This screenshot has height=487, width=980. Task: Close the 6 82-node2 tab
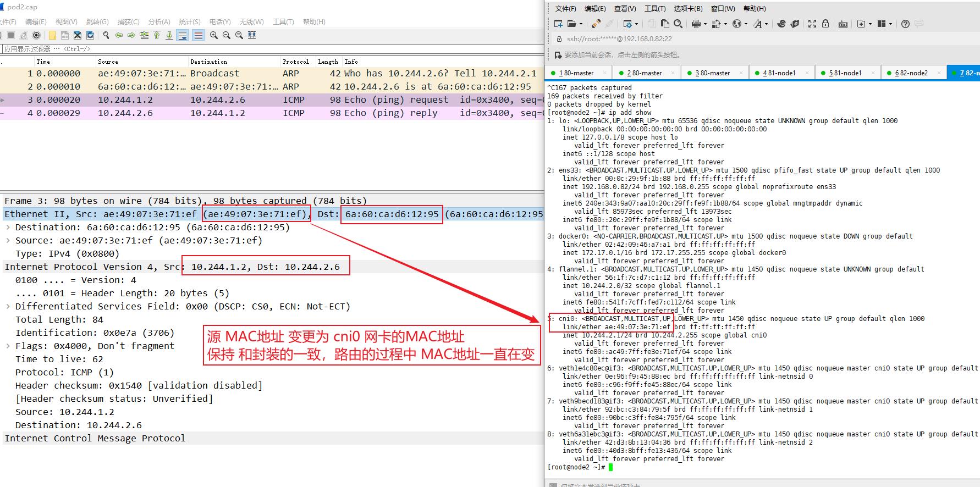click(x=939, y=73)
